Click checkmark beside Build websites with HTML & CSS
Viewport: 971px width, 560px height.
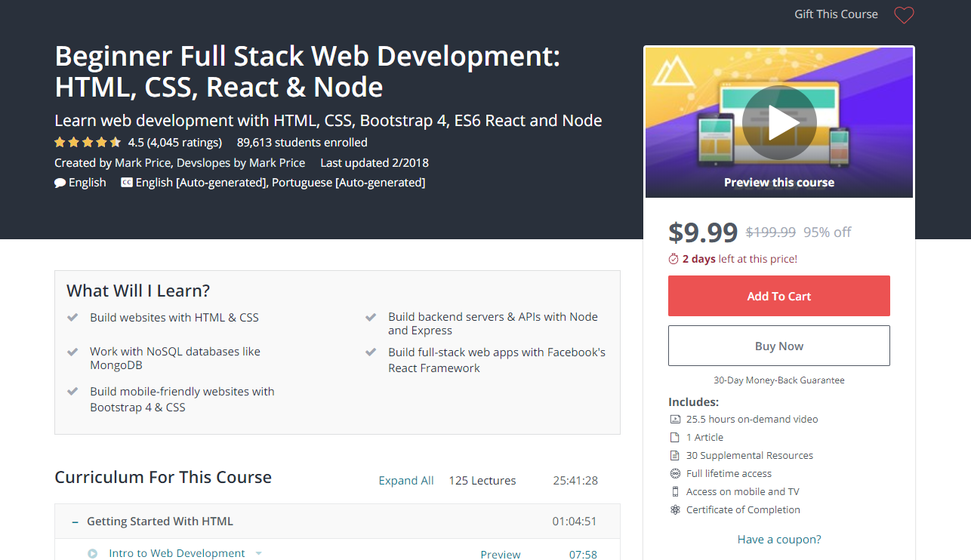coord(72,318)
